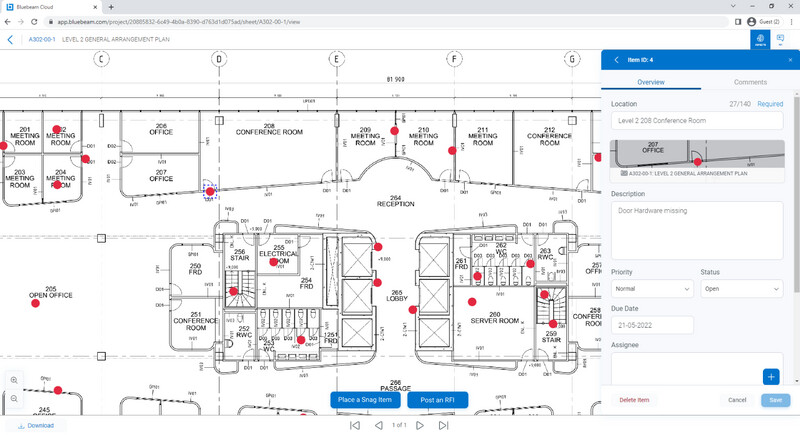This screenshot has height=435, width=800.
Task: Click the blue plus button to add assignee
Action: click(x=771, y=377)
